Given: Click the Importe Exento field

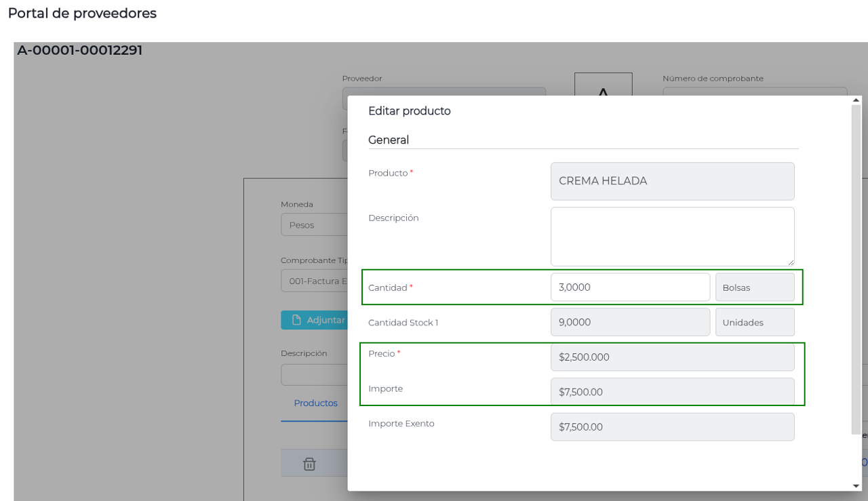Looking at the screenshot, I should click(671, 427).
